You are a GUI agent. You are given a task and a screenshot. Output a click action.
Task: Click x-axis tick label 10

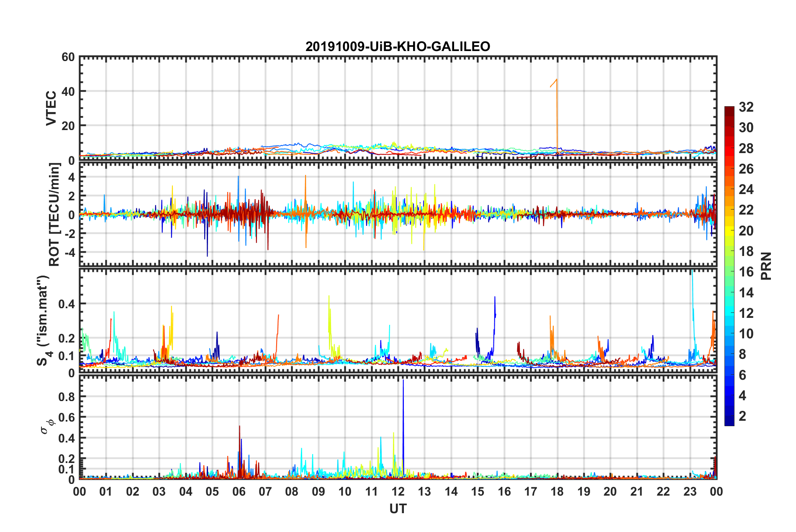[x=345, y=491]
